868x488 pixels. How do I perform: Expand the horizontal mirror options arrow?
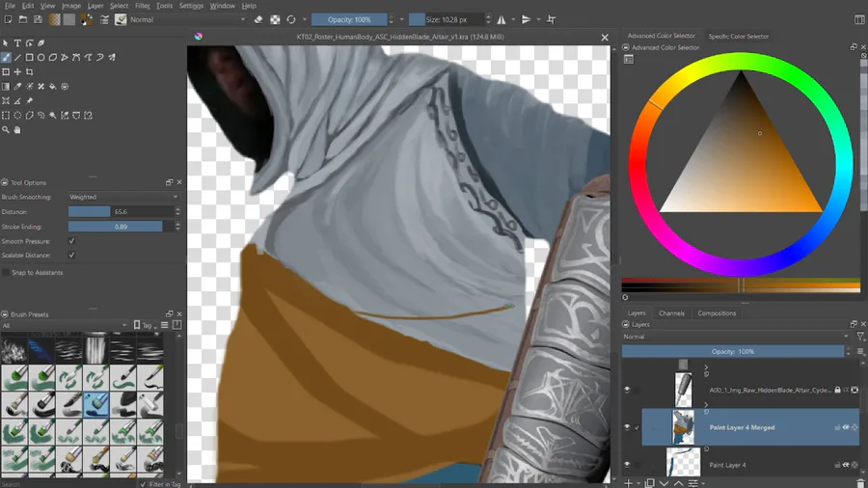(513, 19)
